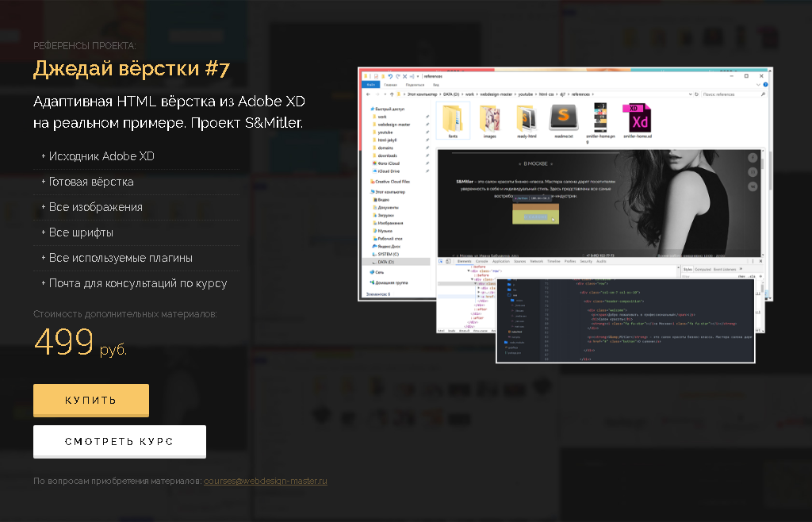Switch to the Вид ribbon tab
This screenshot has width=812, height=522.
click(x=436, y=84)
